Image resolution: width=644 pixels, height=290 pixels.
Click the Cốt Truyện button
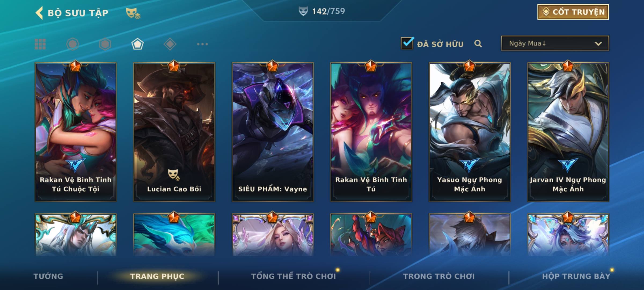pos(573,12)
